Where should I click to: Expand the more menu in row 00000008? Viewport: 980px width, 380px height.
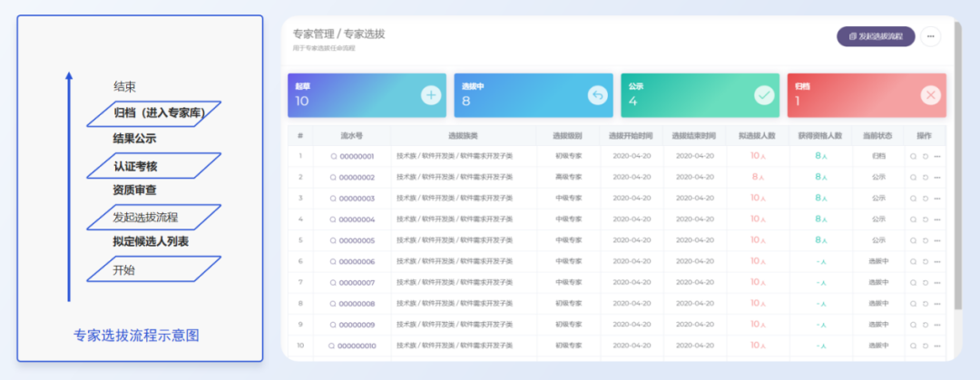pos(936,304)
